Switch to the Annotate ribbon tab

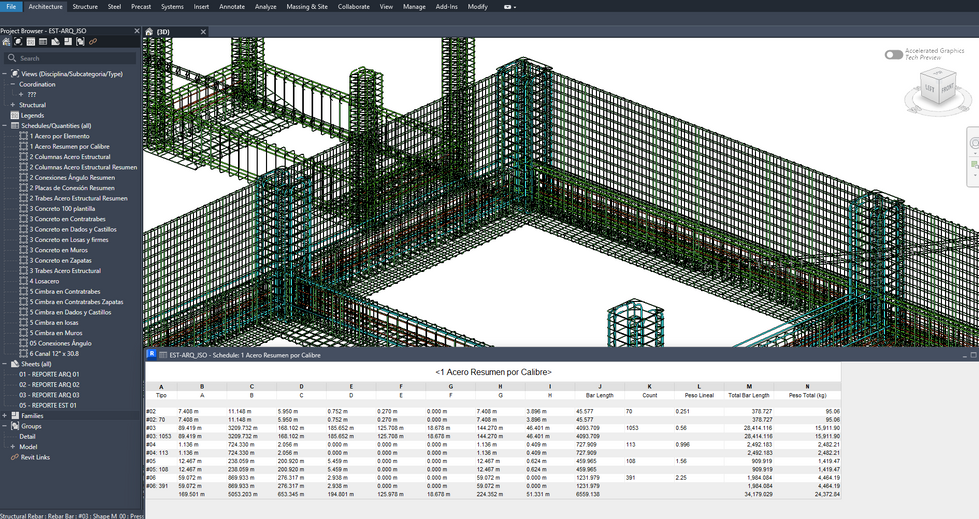232,6
